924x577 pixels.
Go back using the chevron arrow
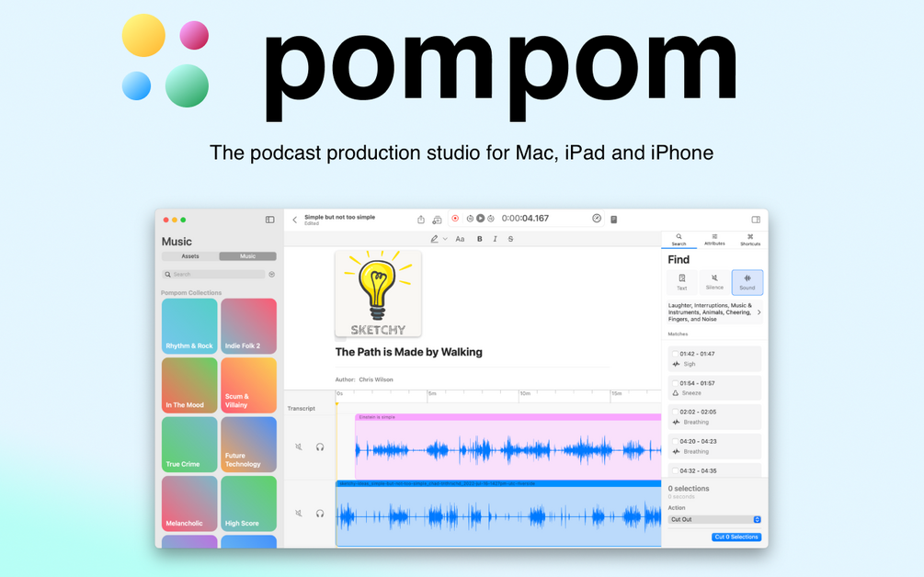point(294,220)
